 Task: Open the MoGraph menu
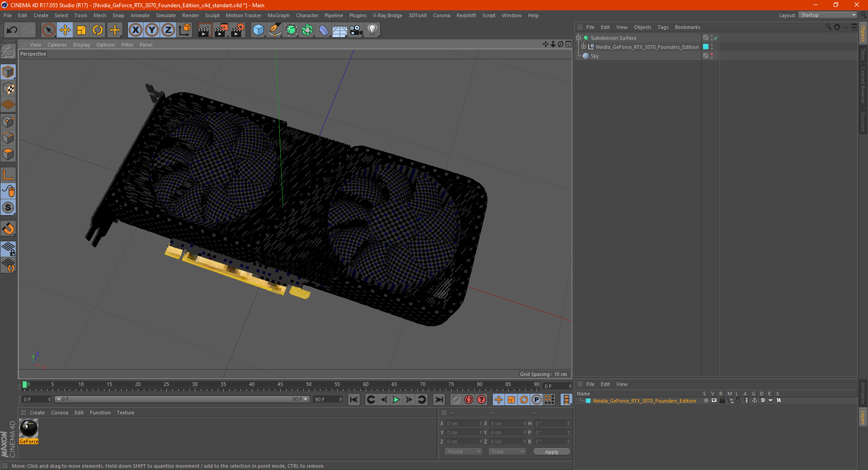tap(278, 15)
